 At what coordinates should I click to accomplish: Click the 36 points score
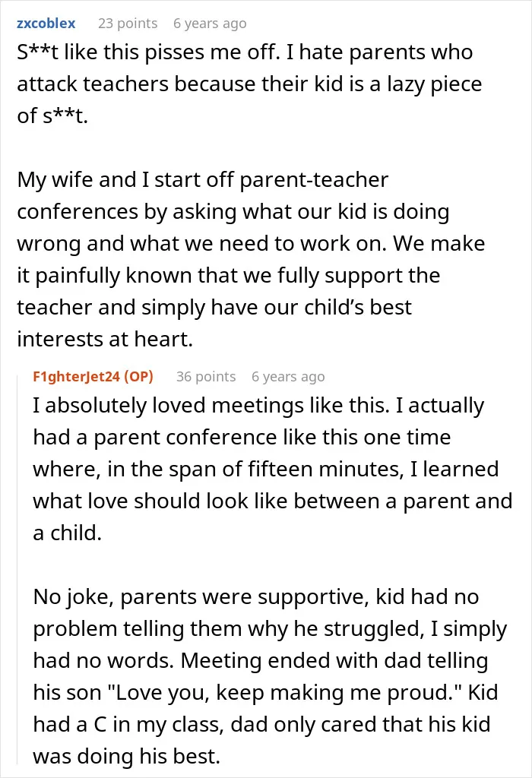[x=206, y=377]
